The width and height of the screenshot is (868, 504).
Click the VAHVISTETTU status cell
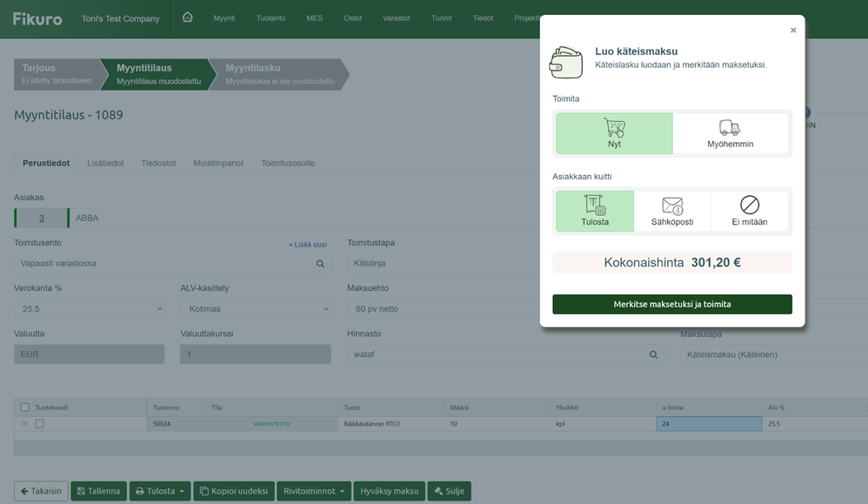pyautogui.click(x=271, y=424)
